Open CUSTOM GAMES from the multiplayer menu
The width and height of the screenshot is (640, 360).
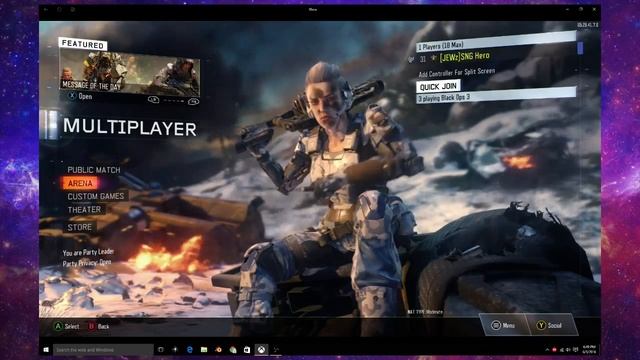[96, 196]
